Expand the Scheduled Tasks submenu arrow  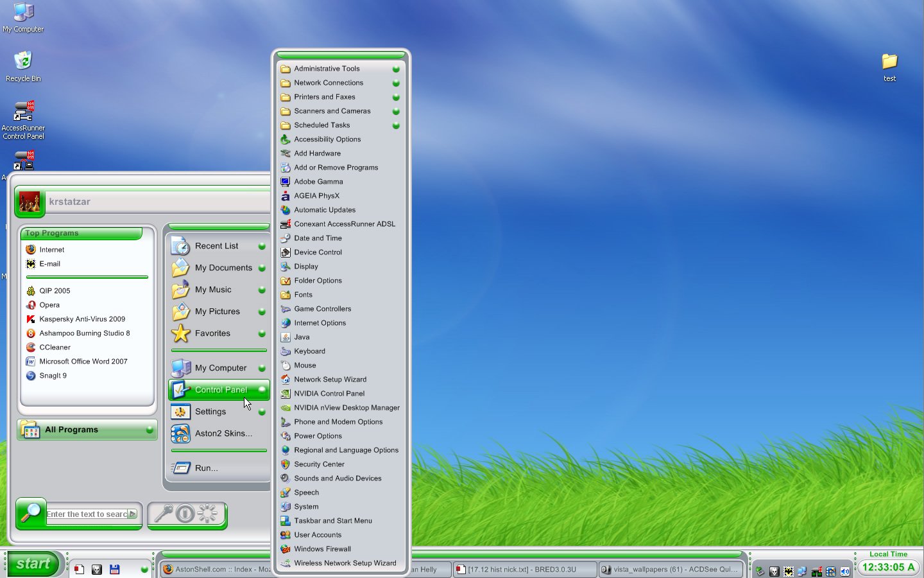click(x=396, y=125)
